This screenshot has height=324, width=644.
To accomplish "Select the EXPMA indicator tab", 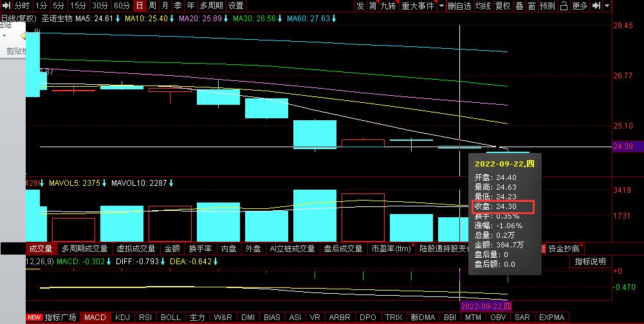I will (x=551, y=318).
